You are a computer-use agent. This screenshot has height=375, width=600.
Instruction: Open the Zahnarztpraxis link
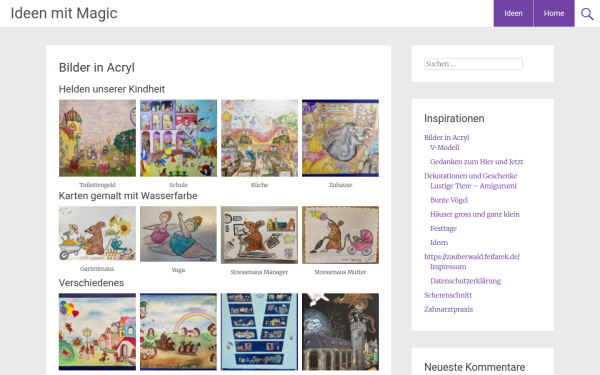click(448, 309)
